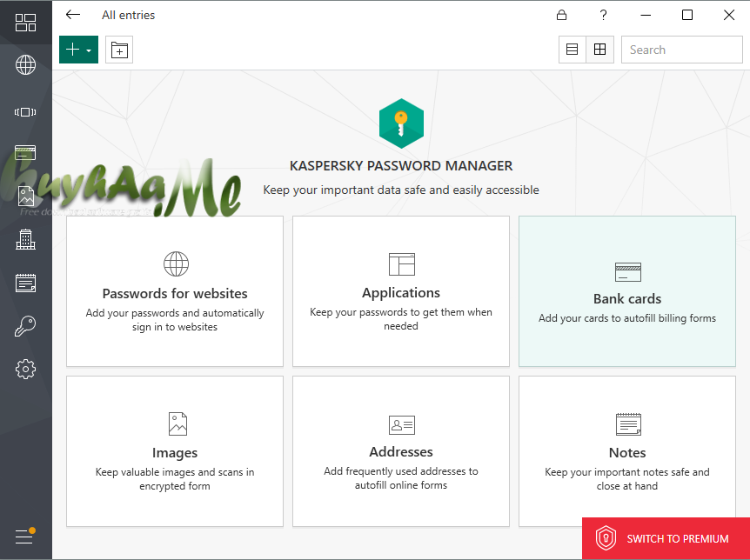Create a new folder with folder-plus icon
This screenshot has width=750, height=560.
pos(119,50)
